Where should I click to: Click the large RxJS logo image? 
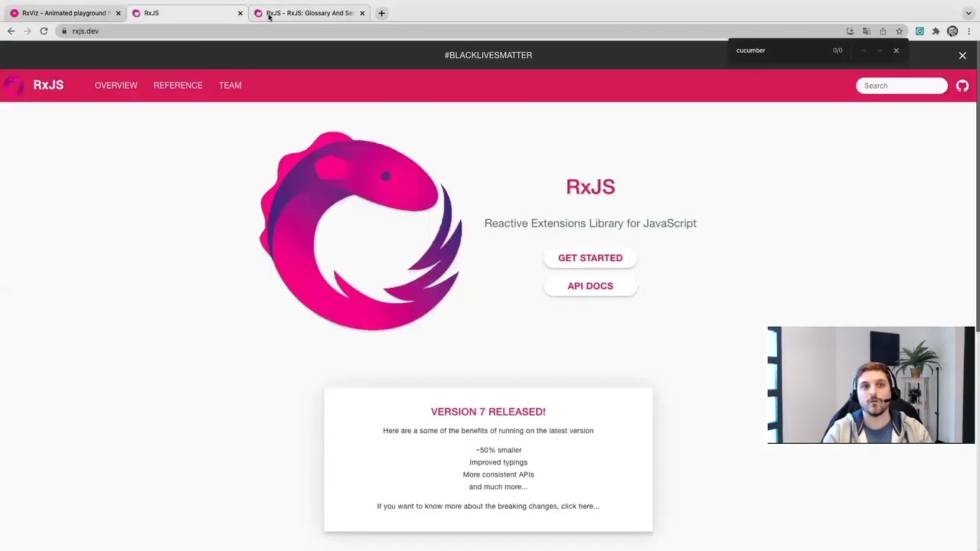tap(361, 230)
